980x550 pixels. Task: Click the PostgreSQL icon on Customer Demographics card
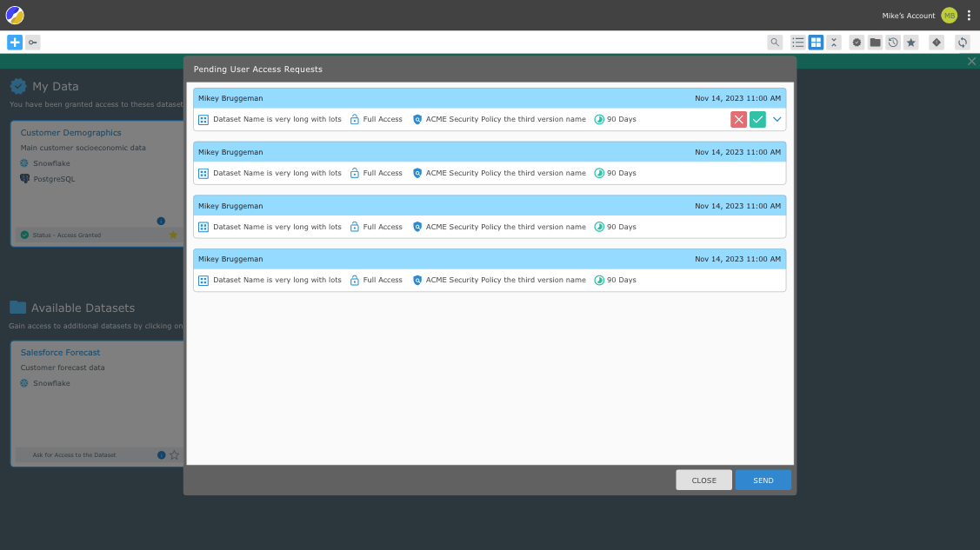tap(24, 178)
